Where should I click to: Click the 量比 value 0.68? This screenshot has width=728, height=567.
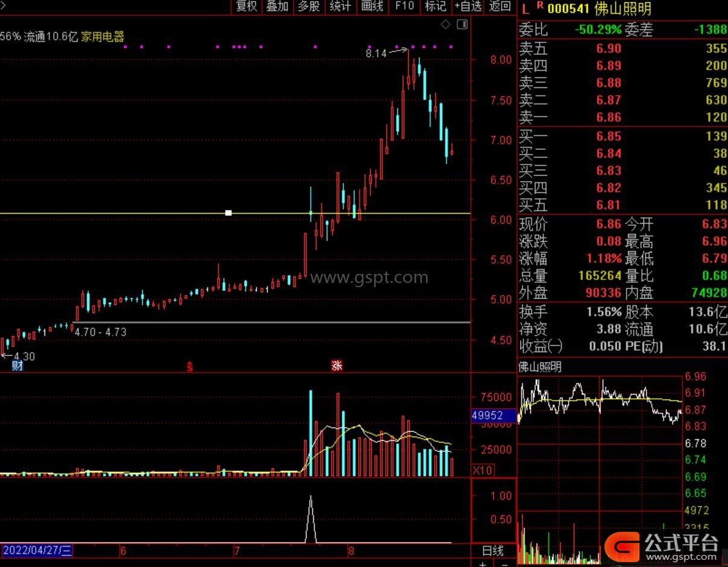(x=714, y=276)
